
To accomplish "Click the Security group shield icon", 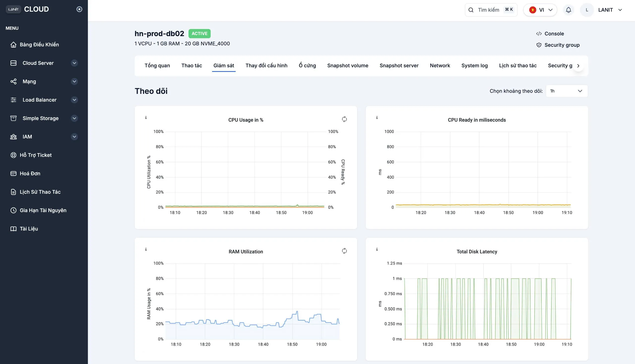I will pyautogui.click(x=539, y=45).
